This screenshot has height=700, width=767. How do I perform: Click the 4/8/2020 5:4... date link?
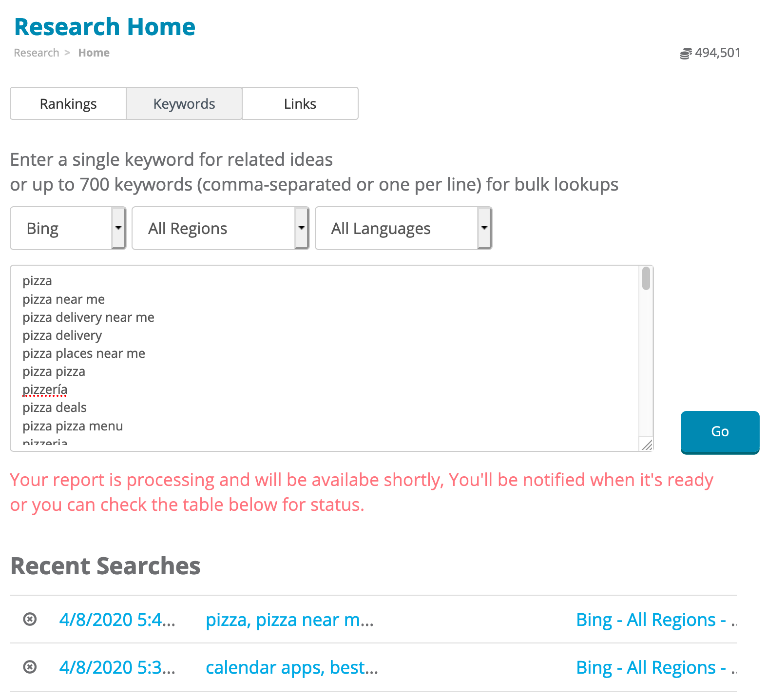(117, 620)
